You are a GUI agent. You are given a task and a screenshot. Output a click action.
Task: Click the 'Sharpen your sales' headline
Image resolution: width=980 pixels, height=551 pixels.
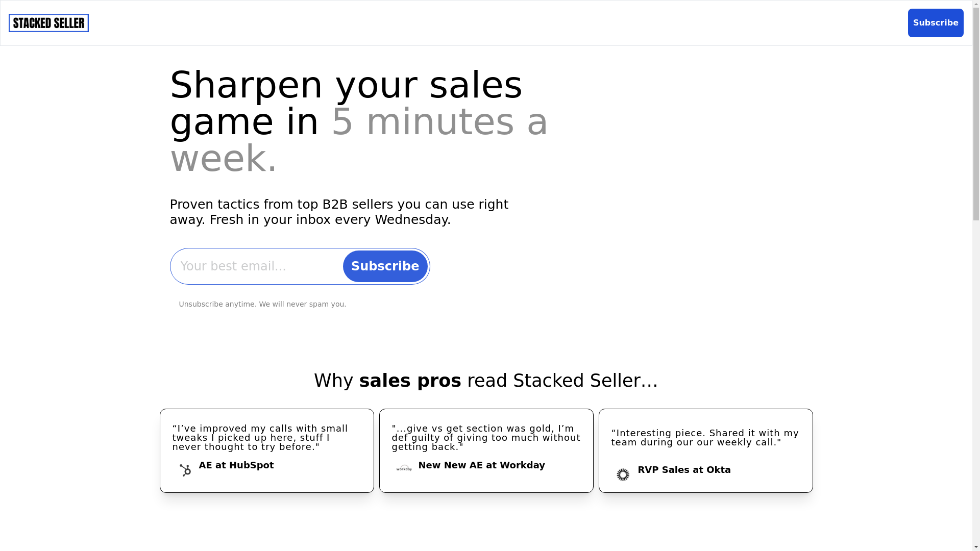[346, 85]
